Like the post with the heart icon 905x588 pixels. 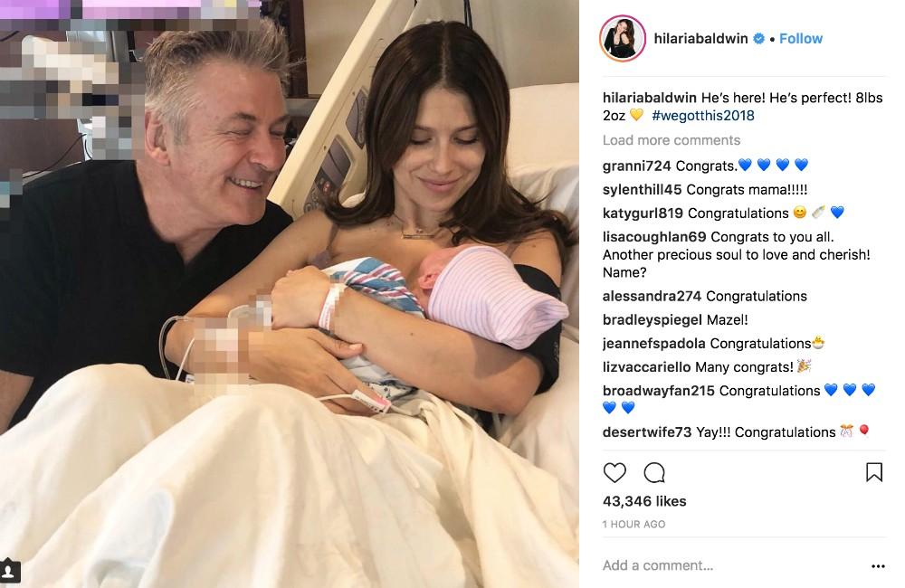[x=614, y=472]
